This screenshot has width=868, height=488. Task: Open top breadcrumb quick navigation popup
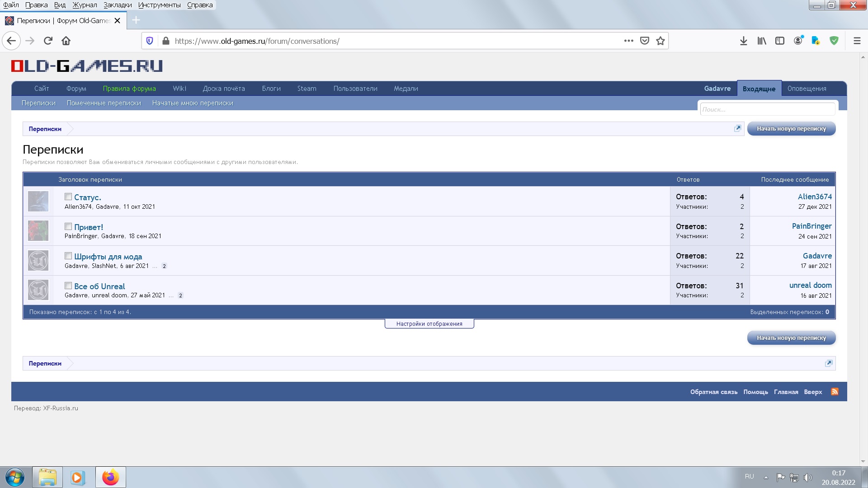pos(737,129)
